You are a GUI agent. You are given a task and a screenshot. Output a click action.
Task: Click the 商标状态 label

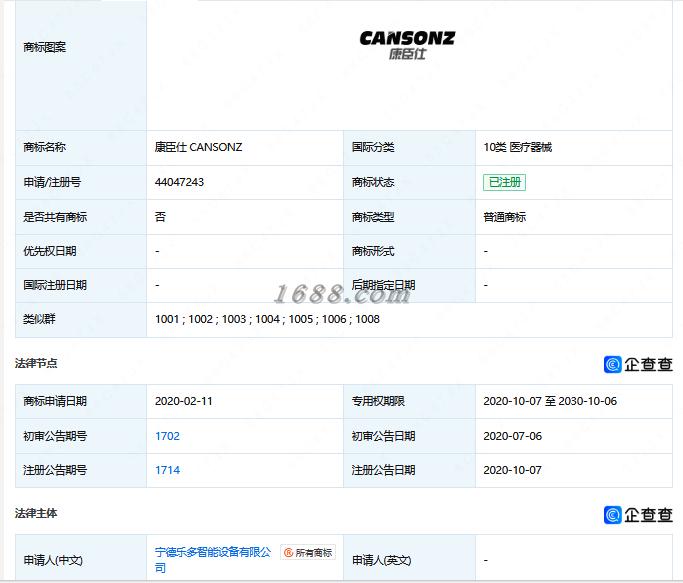(x=373, y=182)
